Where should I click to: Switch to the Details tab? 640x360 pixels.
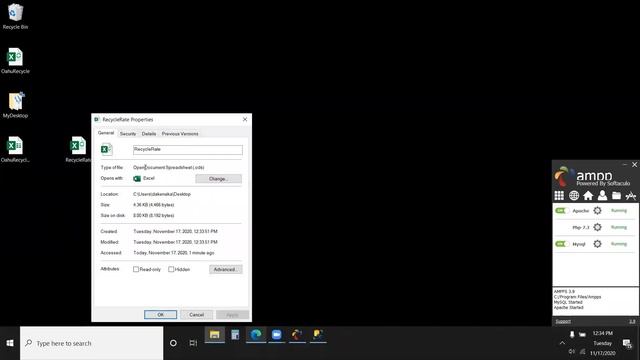pos(149,134)
